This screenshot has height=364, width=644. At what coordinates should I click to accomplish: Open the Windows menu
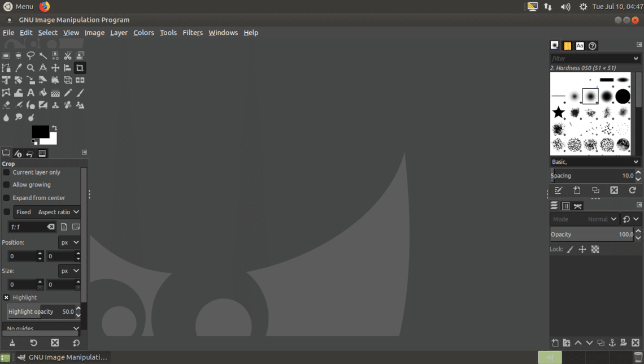click(x=223, y=32)
